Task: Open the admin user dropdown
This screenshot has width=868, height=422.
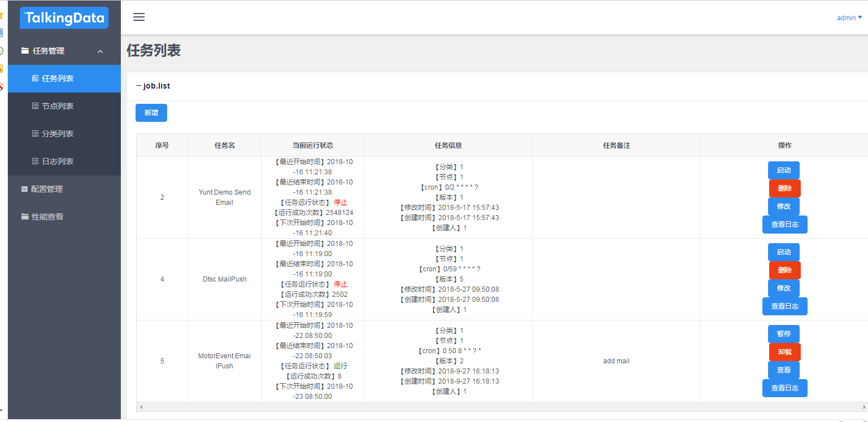Action: pyautogui.click(x=849, y=18)
